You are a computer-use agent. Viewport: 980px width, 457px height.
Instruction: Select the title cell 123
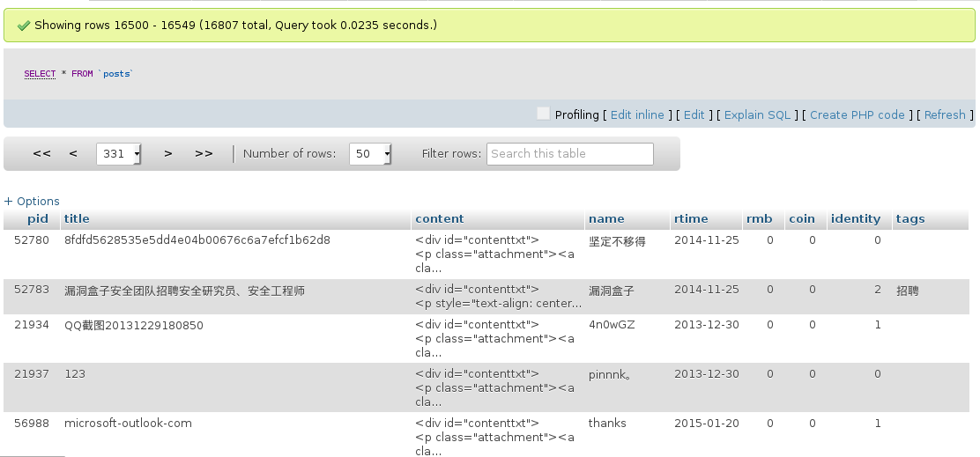coord(75,374)
